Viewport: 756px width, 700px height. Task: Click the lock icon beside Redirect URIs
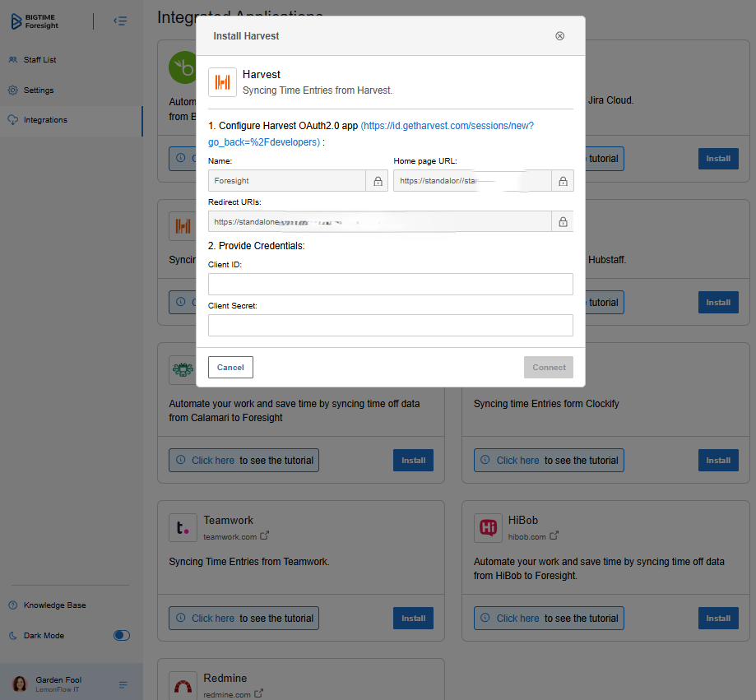pos(563,222)
